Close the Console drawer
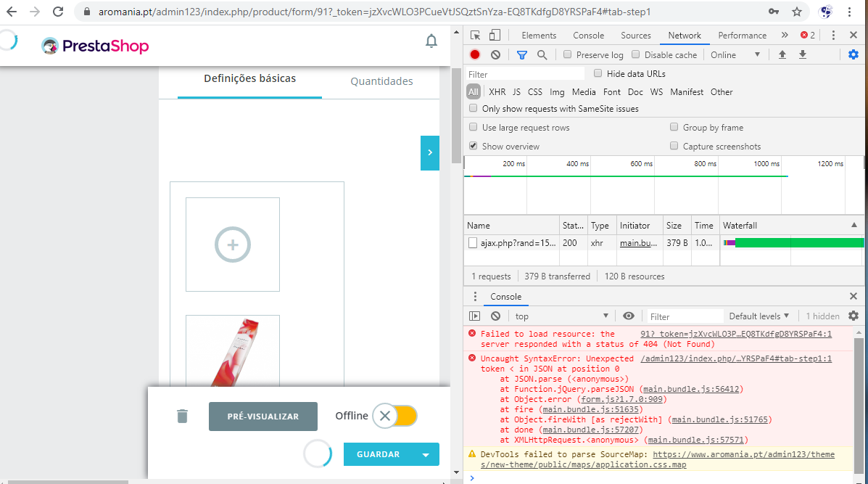The image size is (868, 484). (x=853, y=296)
